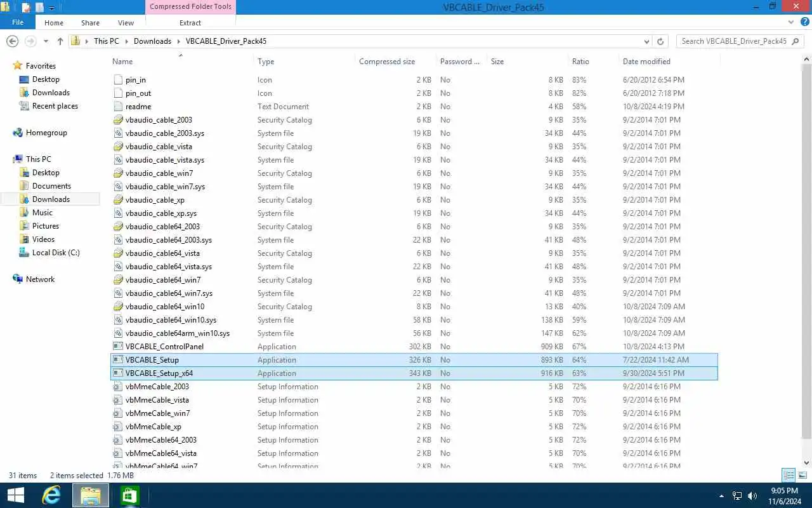
Task: Refresh the folder view
Action: pyautogui.click(x=660, y=41)
